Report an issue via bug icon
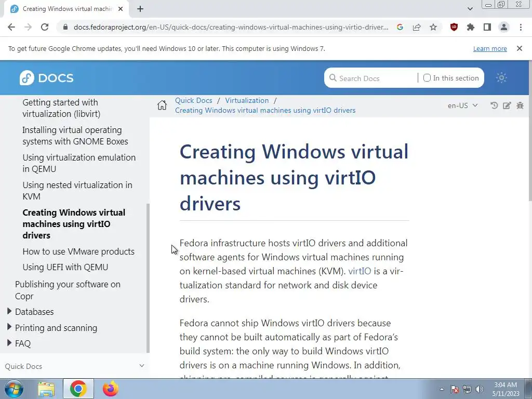The height and width of the screenshot is (399, 532). pyautogui.click(x=520, y=105)
